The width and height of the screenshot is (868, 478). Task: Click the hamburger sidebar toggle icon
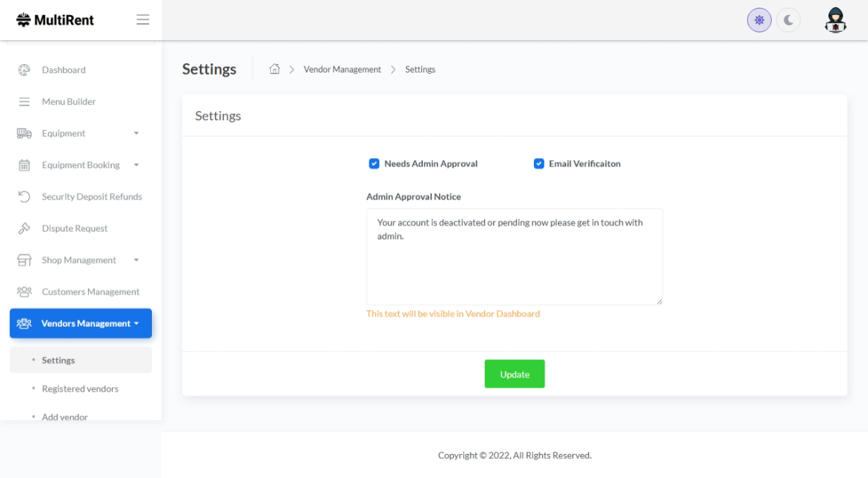pyautogui.click(x=143, y=20)
